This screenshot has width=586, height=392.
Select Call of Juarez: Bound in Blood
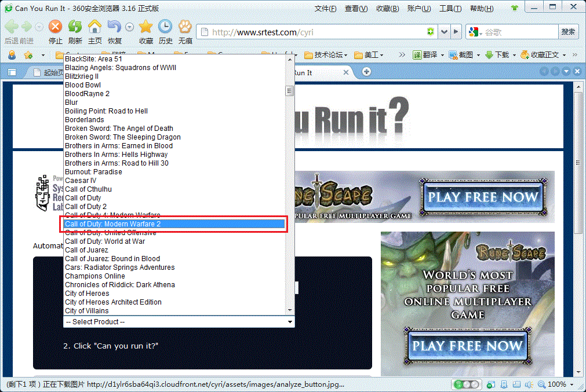tap(174, 259)
